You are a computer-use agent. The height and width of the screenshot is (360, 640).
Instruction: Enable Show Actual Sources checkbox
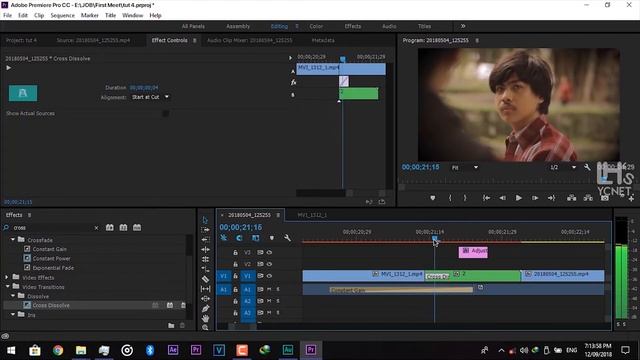click(165, 113)
